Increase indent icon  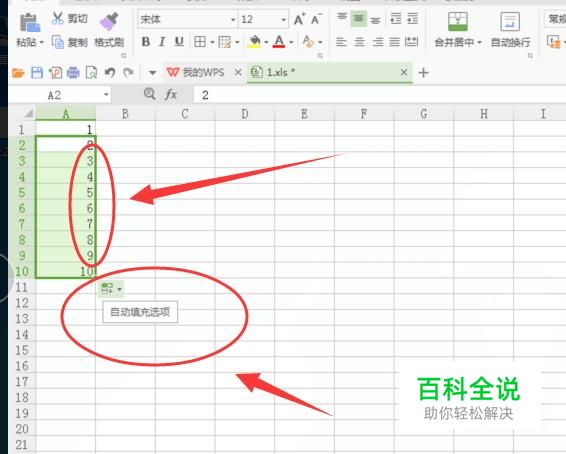pos(412,19)
